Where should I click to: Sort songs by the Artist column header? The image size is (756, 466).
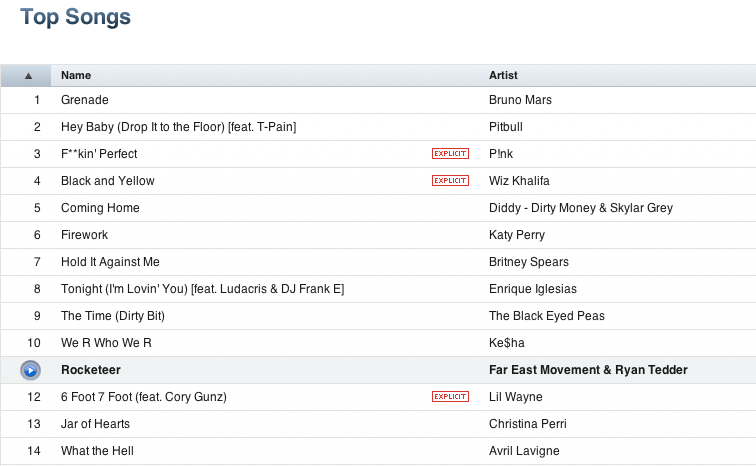pyautogui.click(x=503, y=75)
